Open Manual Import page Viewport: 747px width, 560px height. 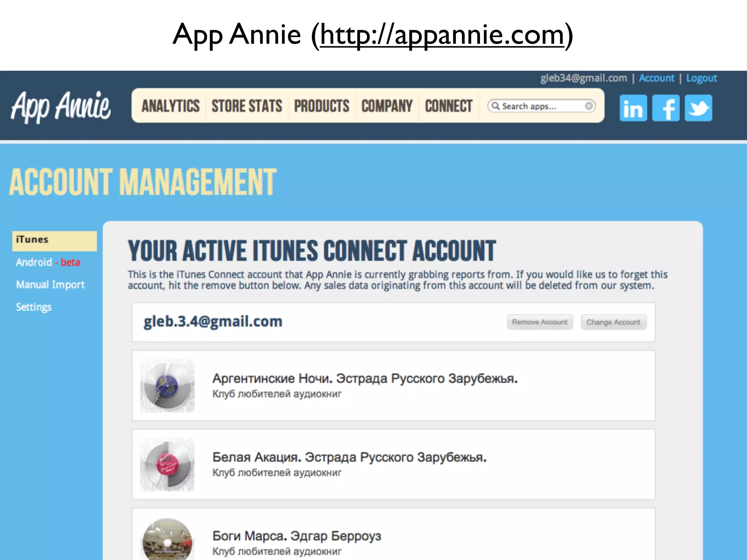click(x=50, y=285)
